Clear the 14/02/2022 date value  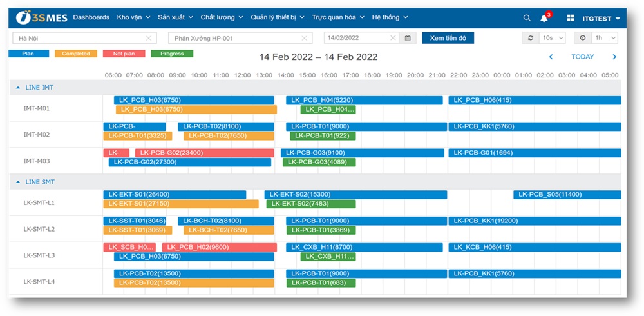point(393,38)
